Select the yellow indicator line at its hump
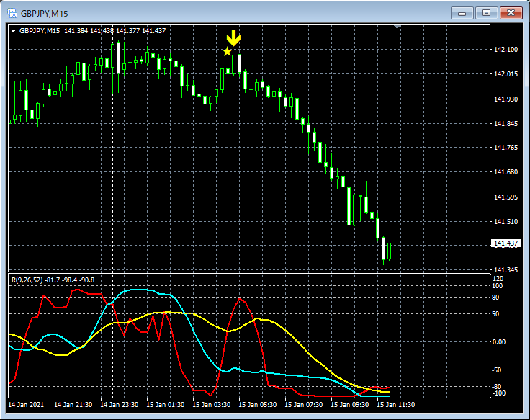 169,313
